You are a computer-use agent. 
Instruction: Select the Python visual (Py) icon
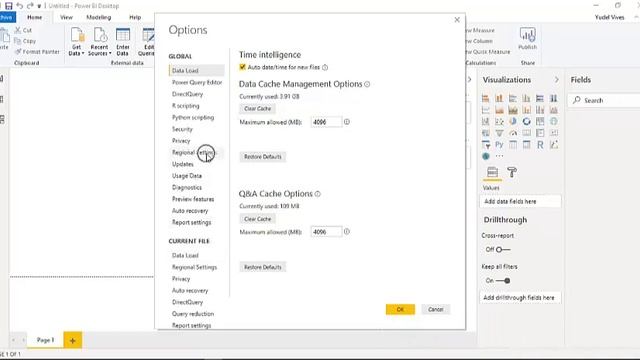tap(499, 145)
